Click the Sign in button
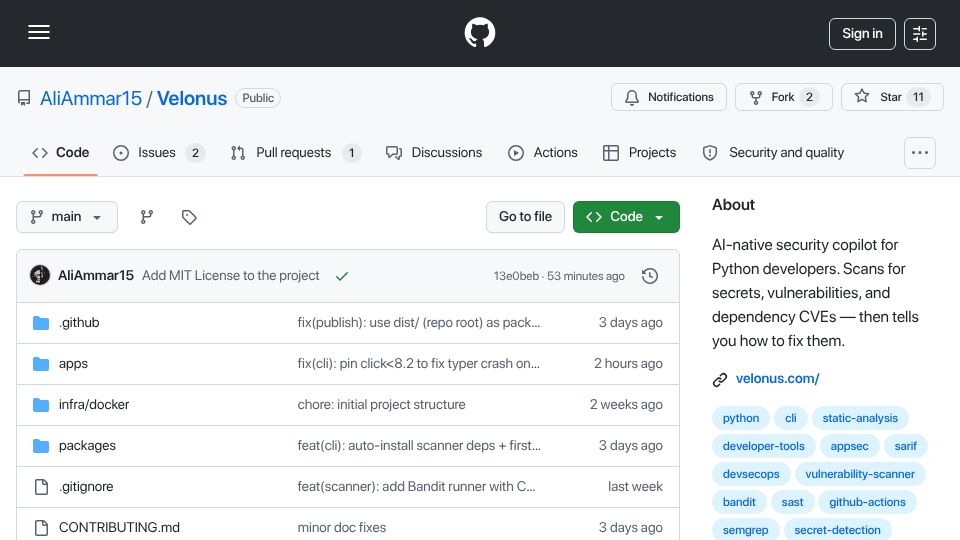This screenshot has height=540, width=960. (x=862, y=34)
